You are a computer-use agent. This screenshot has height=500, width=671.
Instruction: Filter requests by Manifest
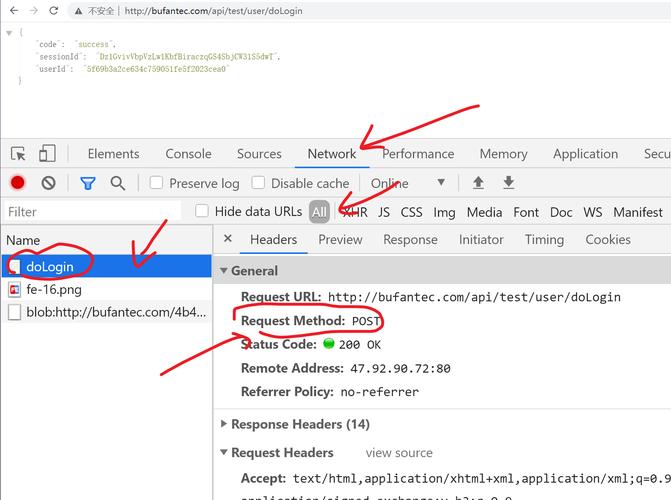(x=638, y=212)
